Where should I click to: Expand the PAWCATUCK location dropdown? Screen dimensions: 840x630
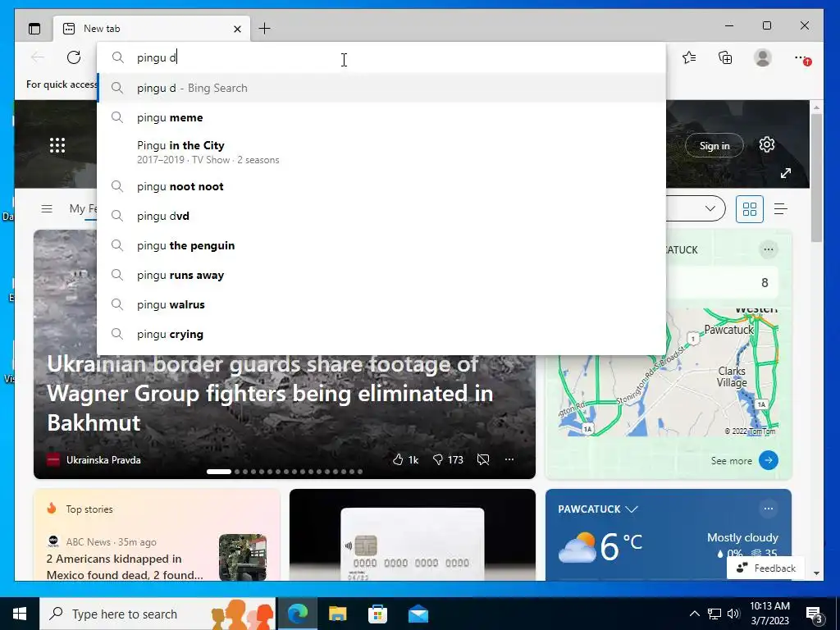point(632,509)
